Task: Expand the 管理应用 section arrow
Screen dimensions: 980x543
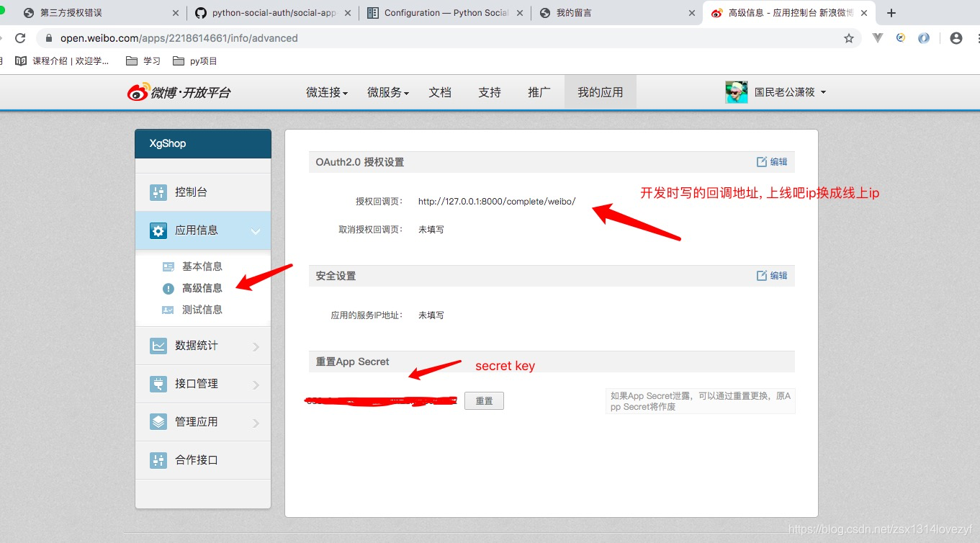Action: click(x=256, y=423)
